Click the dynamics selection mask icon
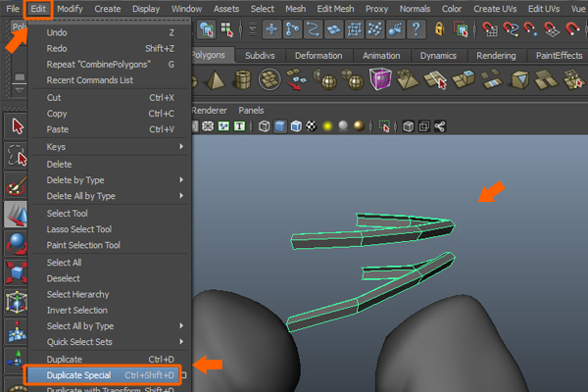Image resolution: width=588 pixels, height=392 pixels. point(374,29)
